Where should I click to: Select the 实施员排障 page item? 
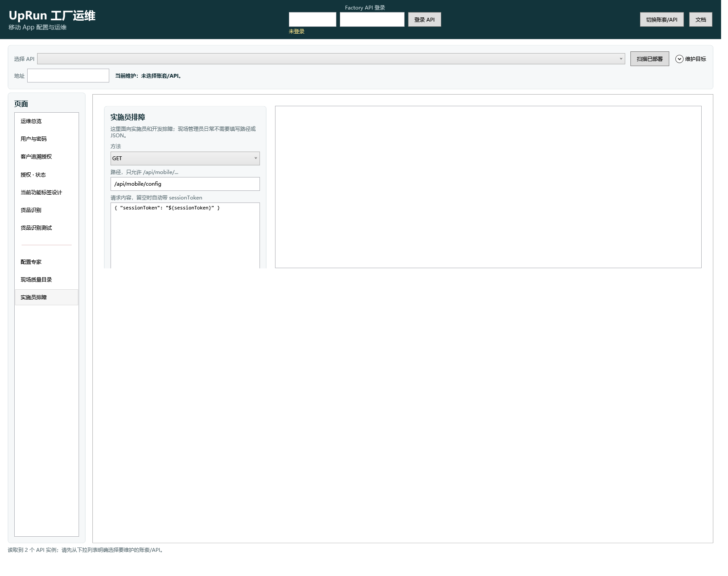tap(47, 297)
